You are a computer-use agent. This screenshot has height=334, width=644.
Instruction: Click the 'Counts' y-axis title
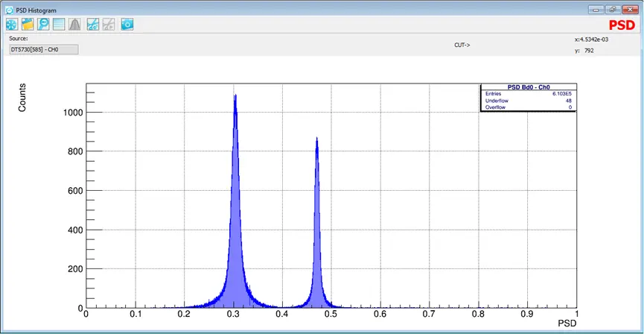(22, 97)
